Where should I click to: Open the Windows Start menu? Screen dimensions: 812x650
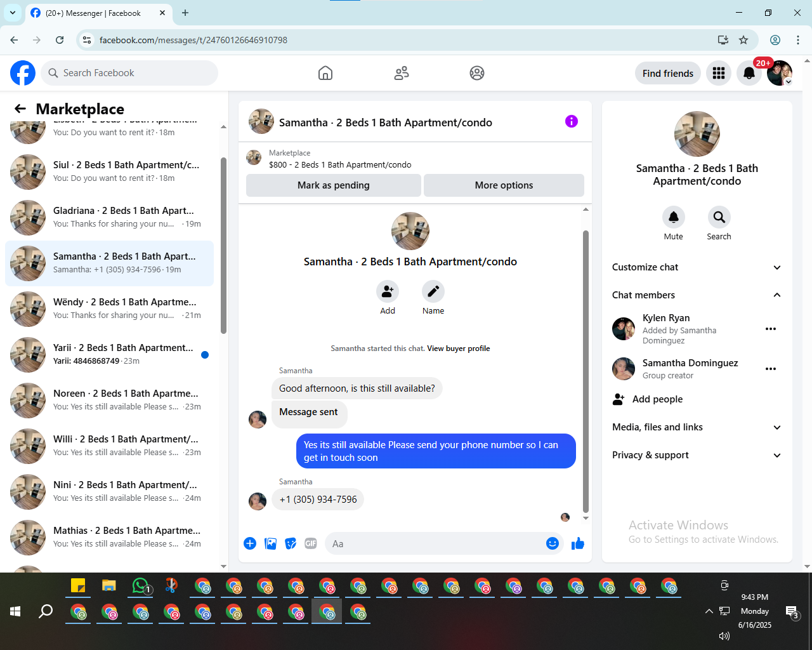click(x=15, y=611)
